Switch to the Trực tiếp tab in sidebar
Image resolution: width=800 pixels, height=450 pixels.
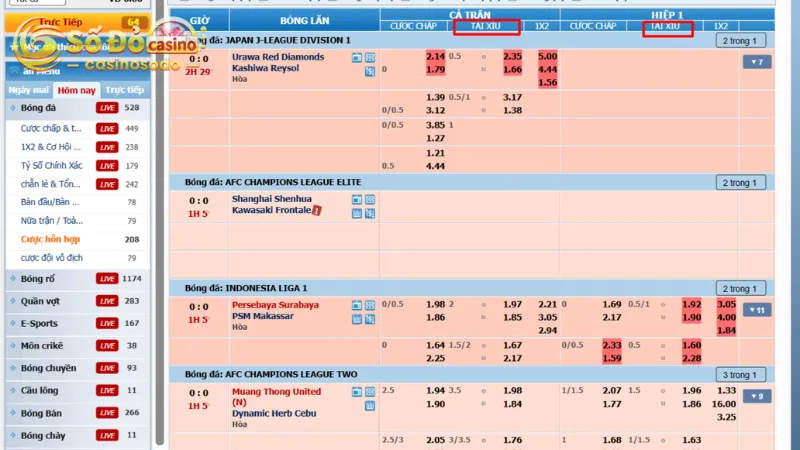point(125,90)
